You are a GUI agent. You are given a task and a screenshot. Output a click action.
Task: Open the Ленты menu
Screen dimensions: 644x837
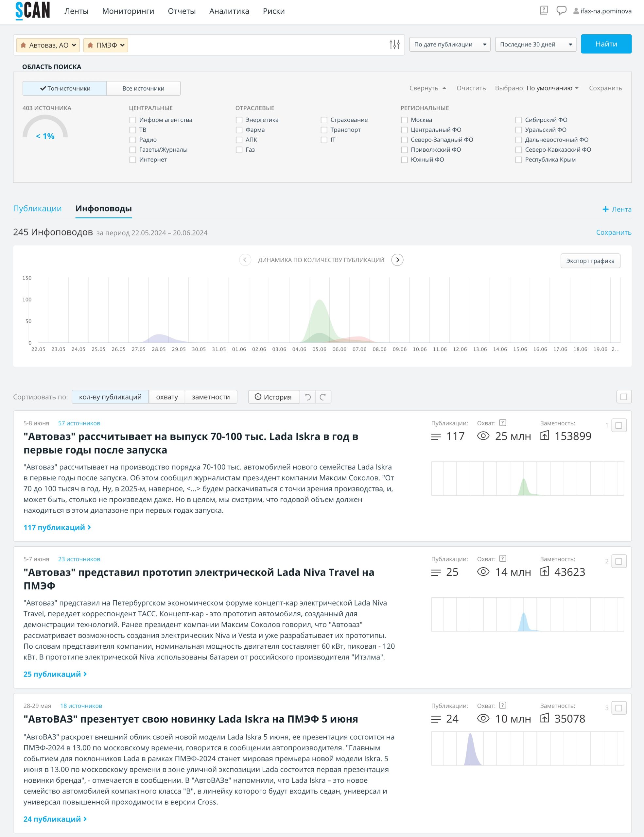coord(76,11)
